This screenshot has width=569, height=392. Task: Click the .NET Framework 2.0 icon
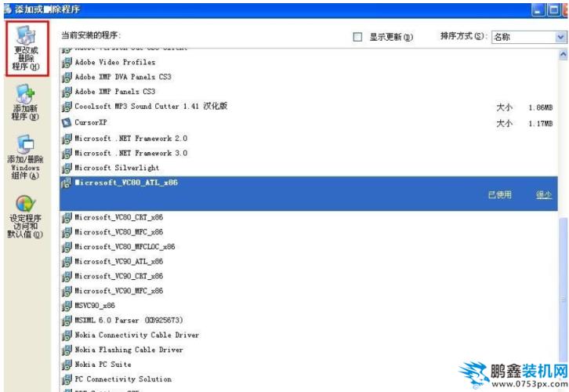pyautogui.click(x=67, y=139)
